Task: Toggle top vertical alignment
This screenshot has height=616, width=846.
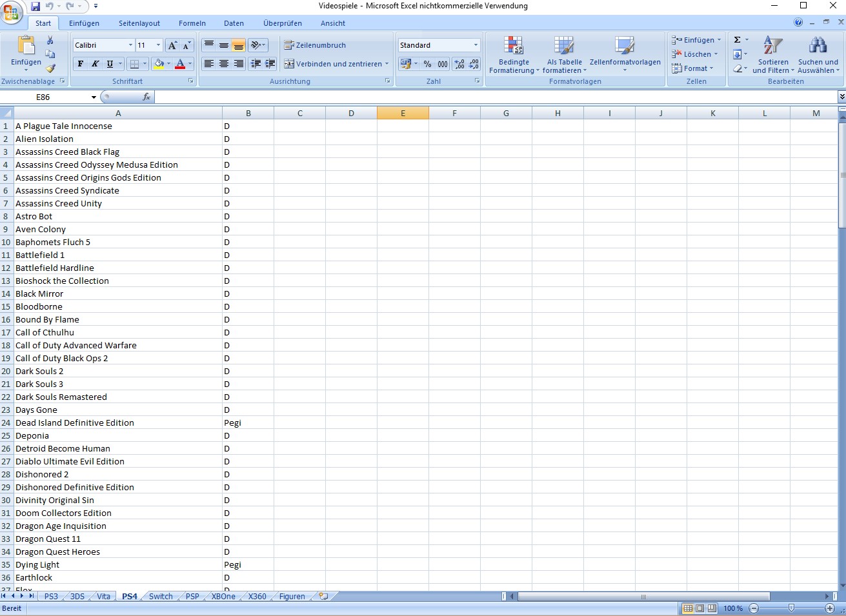Action: pyautogui.click(x=209, y=45)
